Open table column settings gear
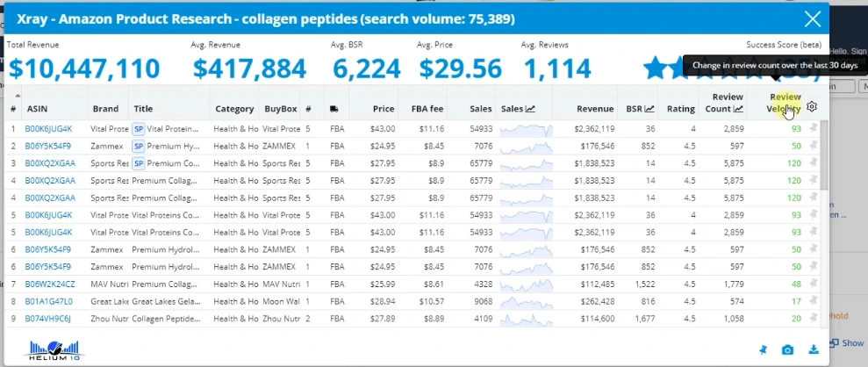Image resolution: width=868 pixels, height=367 pixels. (x=812, y=106)
